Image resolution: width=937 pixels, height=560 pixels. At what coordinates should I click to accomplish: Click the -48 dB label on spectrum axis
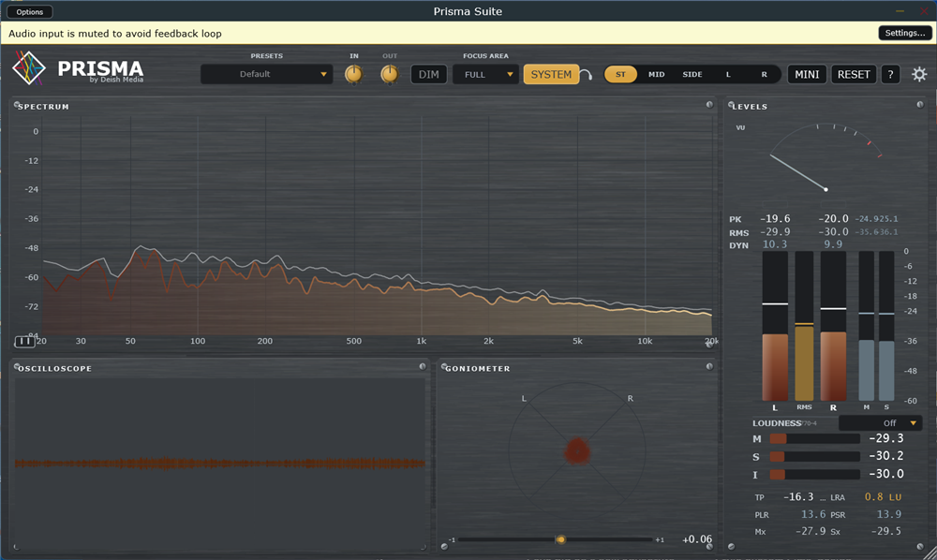(31, 248)
